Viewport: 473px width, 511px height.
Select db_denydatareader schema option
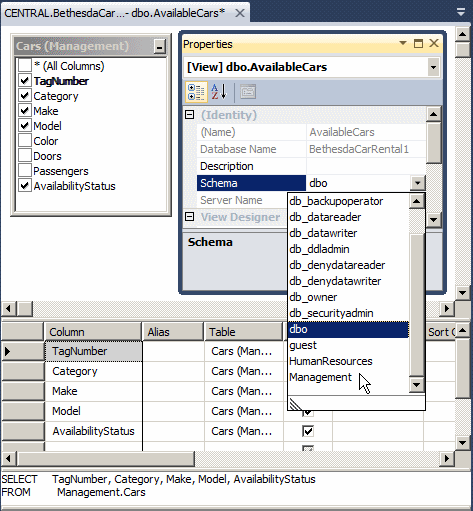348,265
